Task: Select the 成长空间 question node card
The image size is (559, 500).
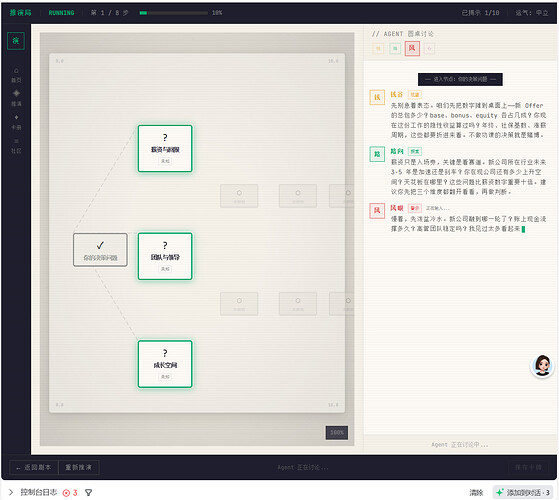Action: tap(165, 364)
